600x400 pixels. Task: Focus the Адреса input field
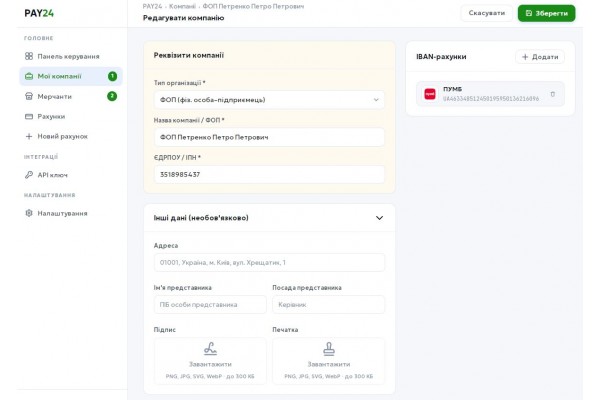[x=269, y=262]
